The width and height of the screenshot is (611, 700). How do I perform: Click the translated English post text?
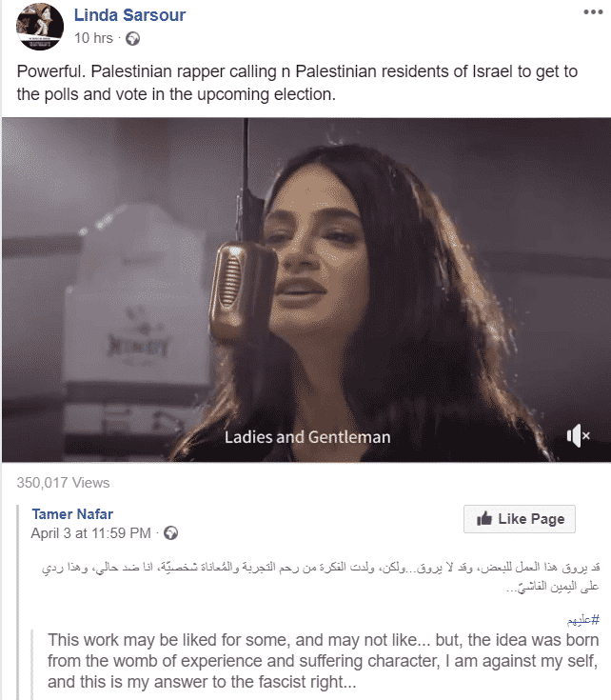point(323,661)
